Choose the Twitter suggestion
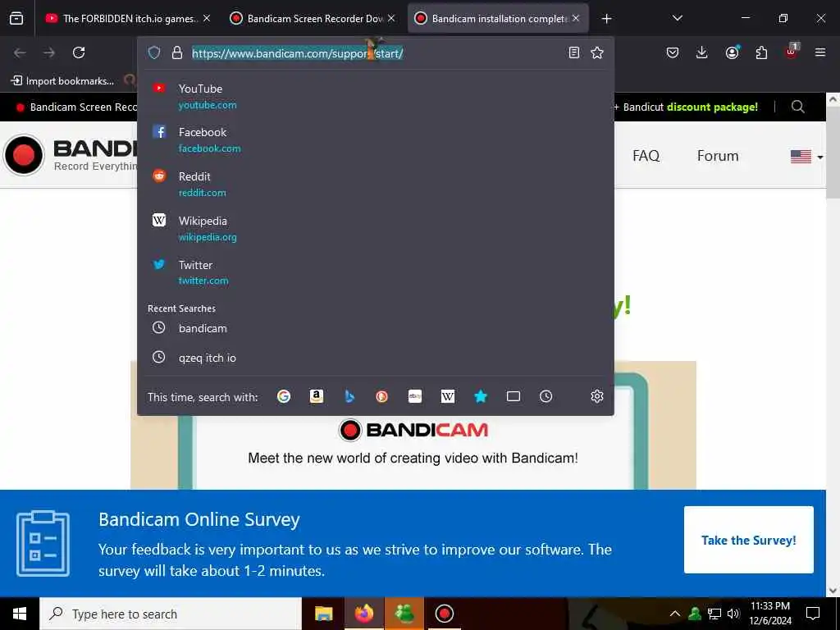The image size is (840, 630). [x=375, y=272]
